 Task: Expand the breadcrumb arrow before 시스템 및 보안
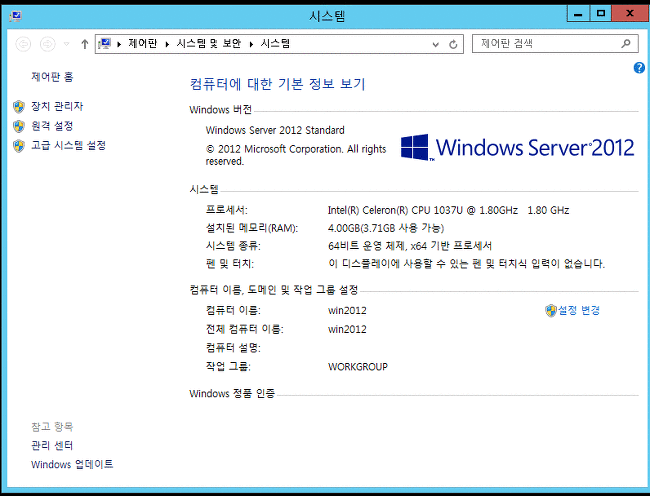[x=167, y=44]
